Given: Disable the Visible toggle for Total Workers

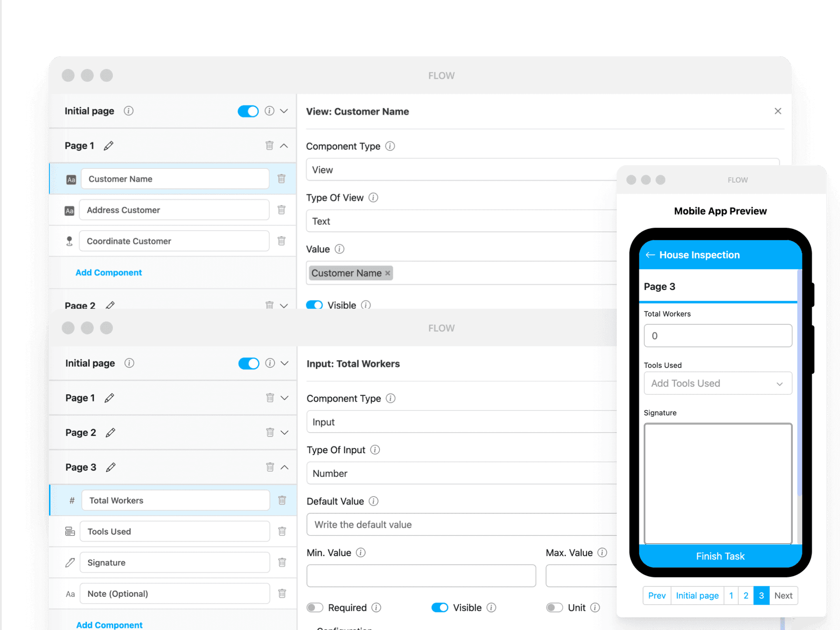Looking at the screenshot, I should point(440,607).
